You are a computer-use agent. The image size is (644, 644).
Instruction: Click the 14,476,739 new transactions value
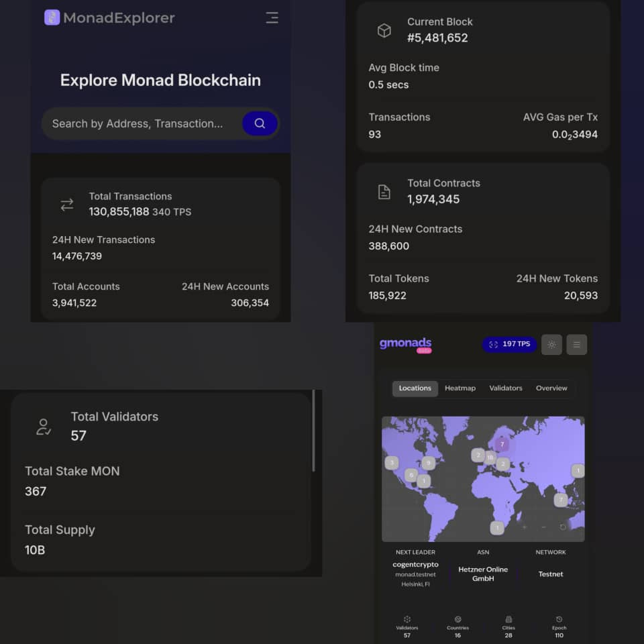(76, 256)
